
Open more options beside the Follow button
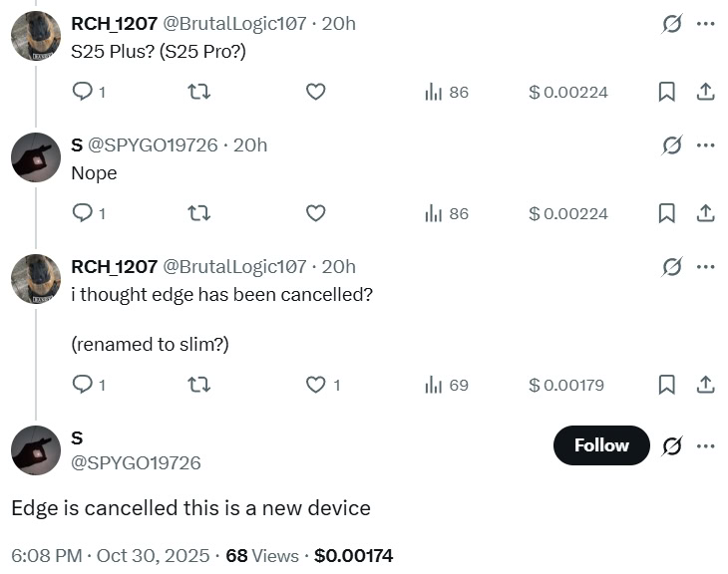706,445
